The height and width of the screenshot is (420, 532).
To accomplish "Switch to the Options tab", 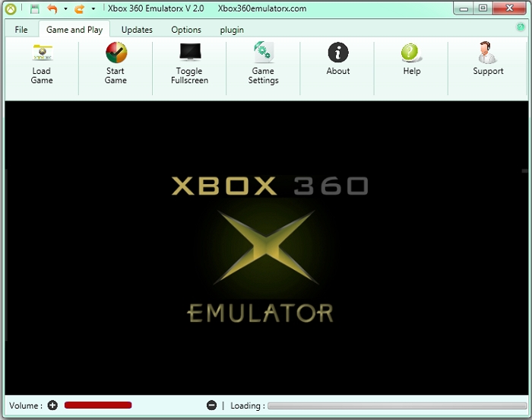I will 186,30.
